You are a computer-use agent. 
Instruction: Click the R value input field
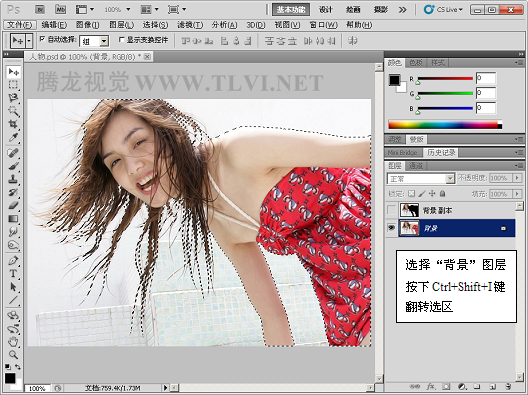pos(486,78)
